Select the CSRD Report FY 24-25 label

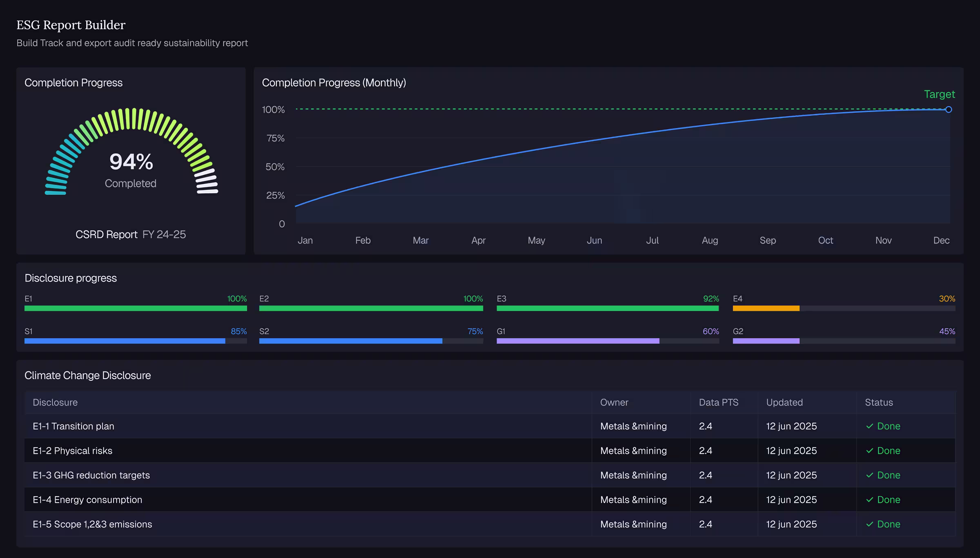(x=131, y=234)
